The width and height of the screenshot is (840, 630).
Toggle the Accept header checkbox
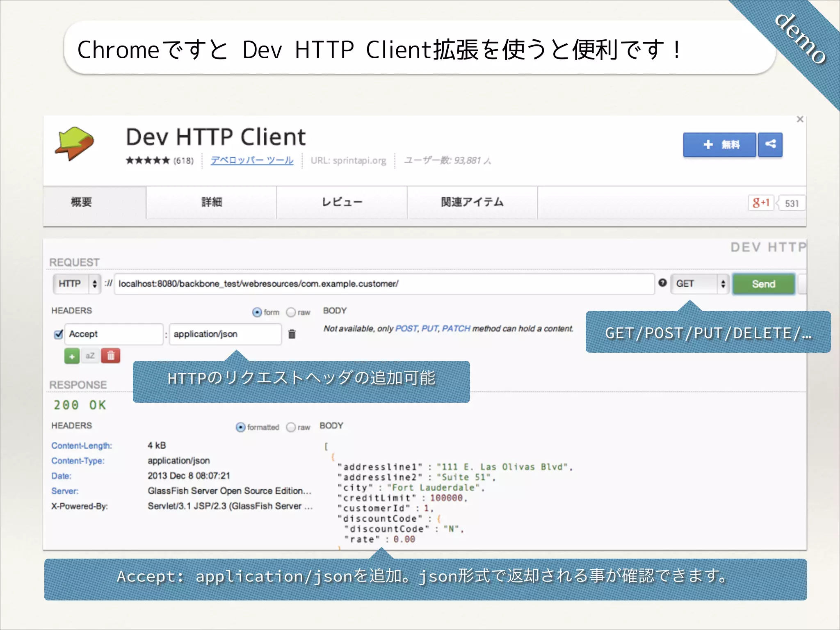click(59, 334)
